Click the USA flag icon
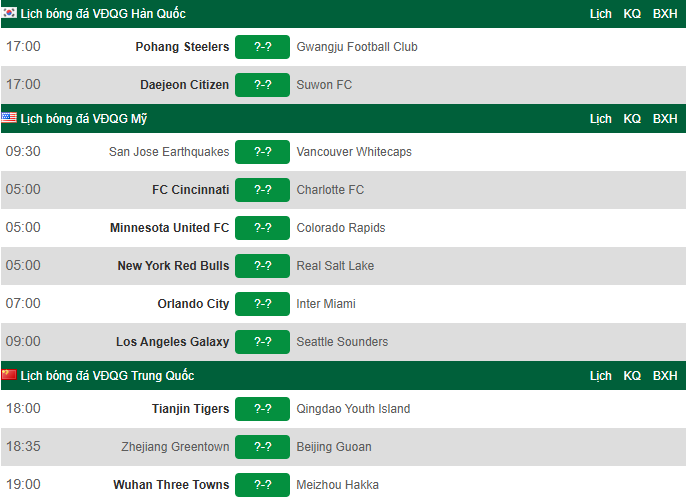The width and height of the screenshot is (686, 502). [9, 118]
